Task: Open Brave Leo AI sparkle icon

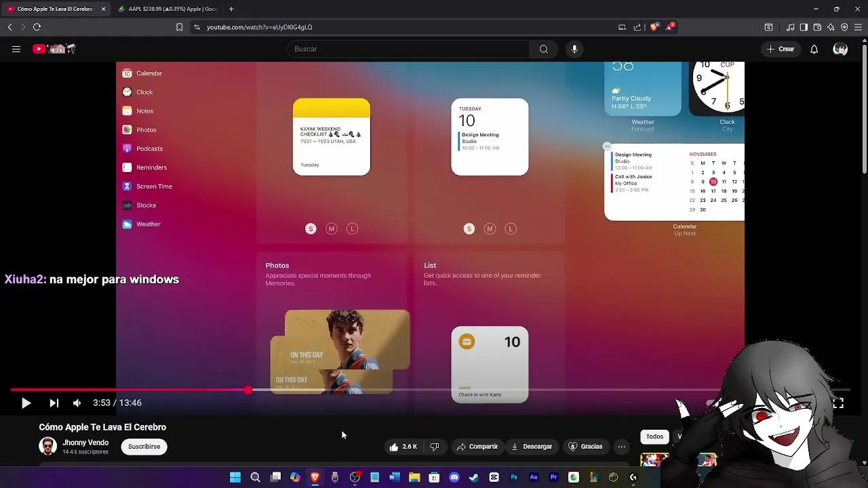Action: 831,27
